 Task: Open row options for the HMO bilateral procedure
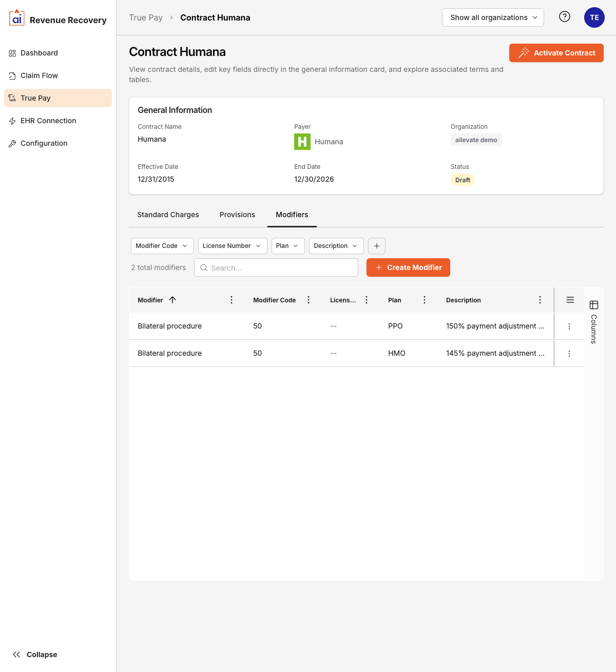coord(569,353)
